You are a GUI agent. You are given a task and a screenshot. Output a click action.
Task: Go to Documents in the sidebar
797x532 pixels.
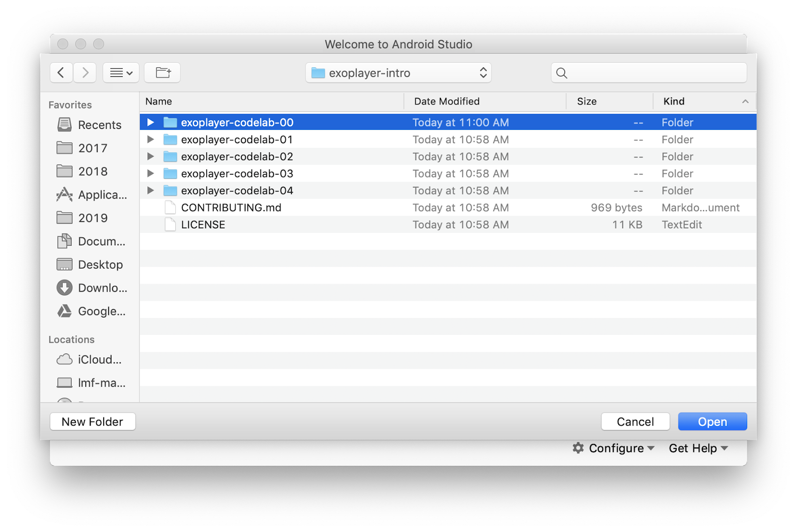(101, 241)
